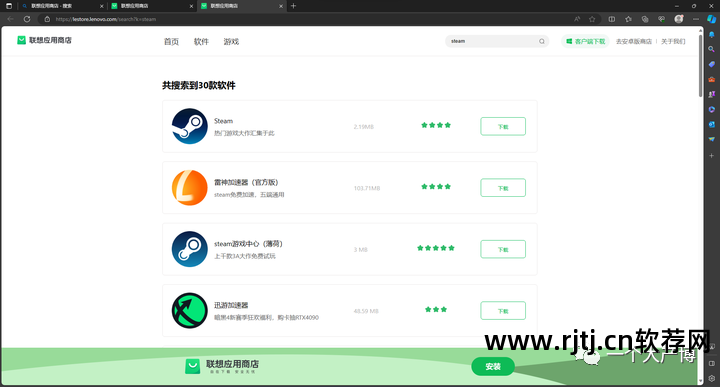Open a new browser tab
720x387 pixels.
(293, 6)
